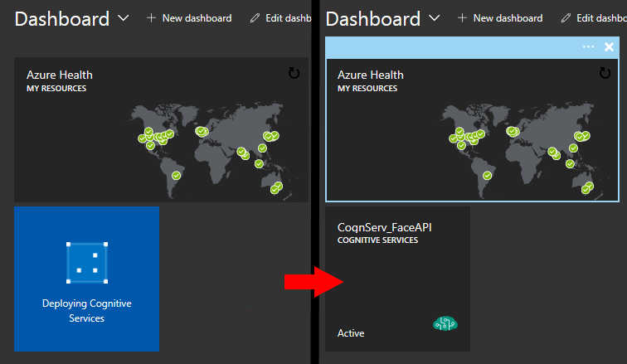
Task: Open the CognServ_FaceAPI tile
Action: point(397,279)
